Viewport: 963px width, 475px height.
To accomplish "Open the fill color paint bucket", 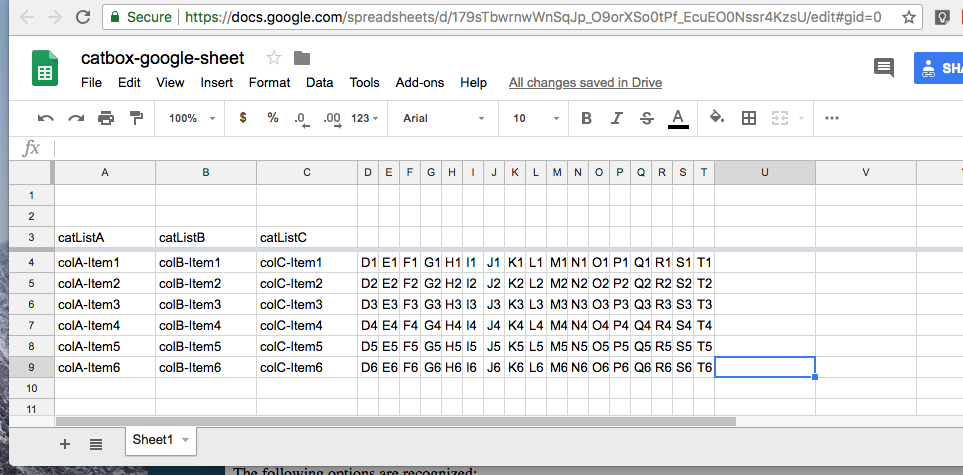I will click(x=717, y=117).
